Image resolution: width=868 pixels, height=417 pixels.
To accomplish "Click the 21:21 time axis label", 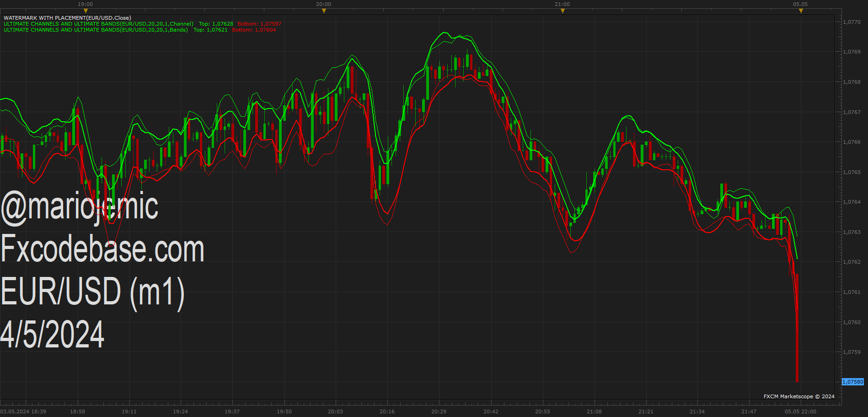I will (x=646, y=412).
